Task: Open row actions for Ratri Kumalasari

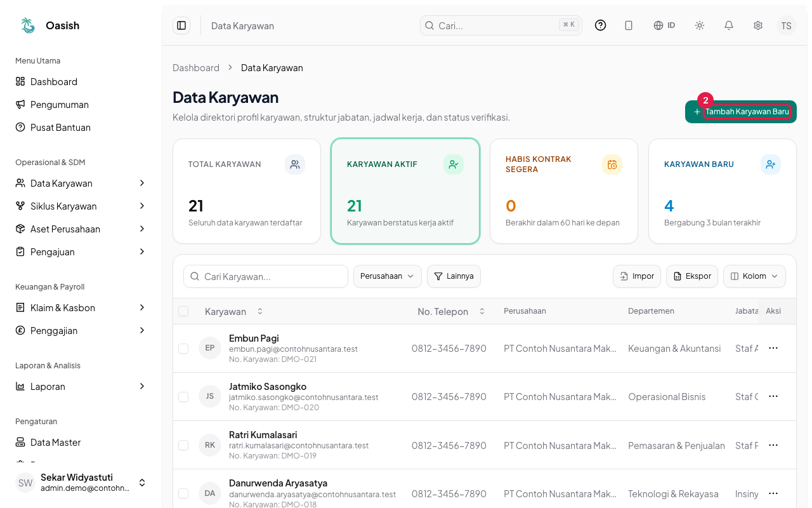Action: (x=773, y=444)
